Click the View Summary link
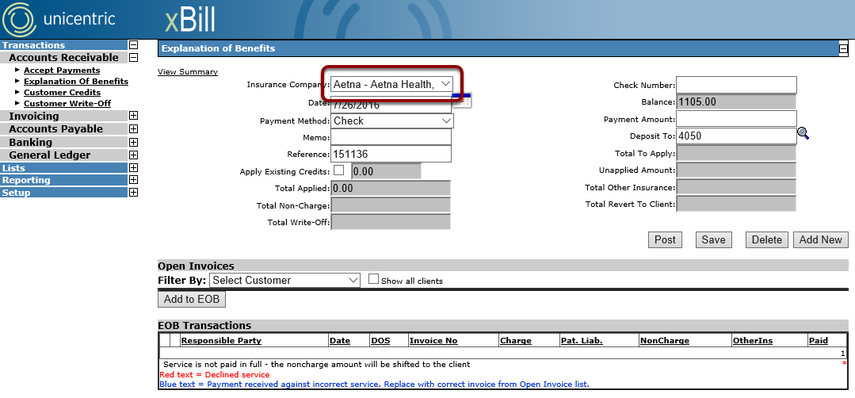Viewport: 855px width, 398px height. pos(188,72)
